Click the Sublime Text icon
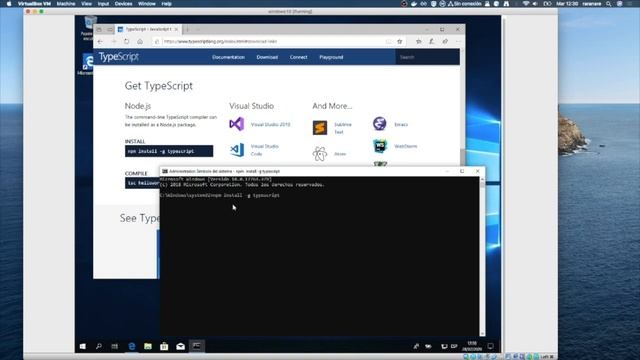 (x=320, y=128)
